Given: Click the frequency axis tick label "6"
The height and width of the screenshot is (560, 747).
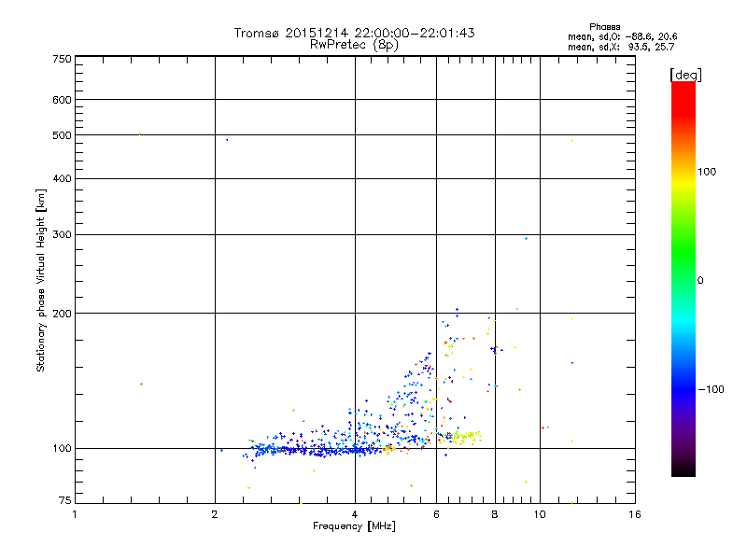Looking at the screenshot, I should 436,514.
